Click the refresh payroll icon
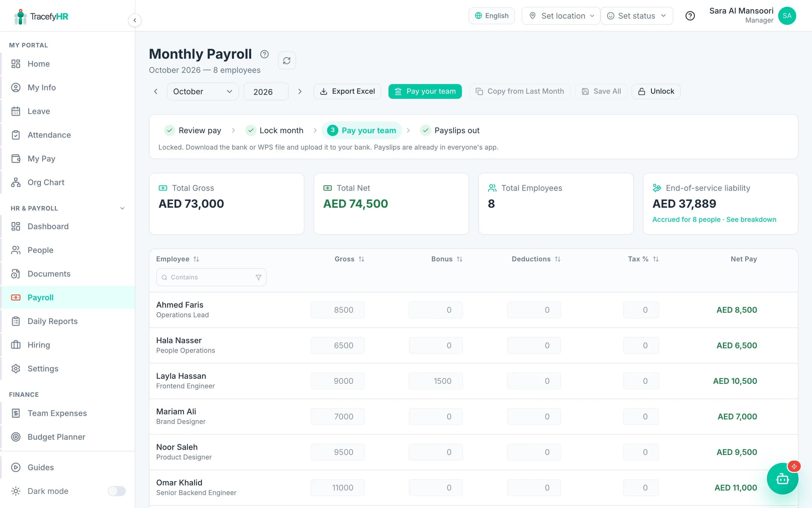Viewport: 812px width, 508px height. click(x=286, y=60)
